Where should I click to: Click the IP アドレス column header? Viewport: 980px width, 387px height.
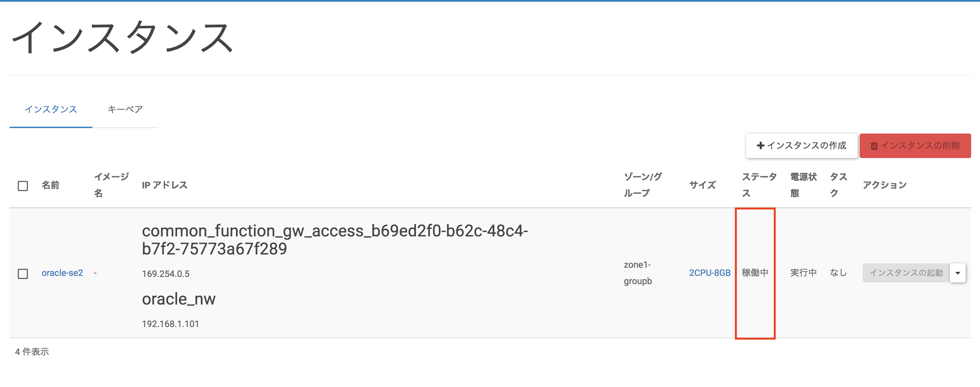coord(164,185)
